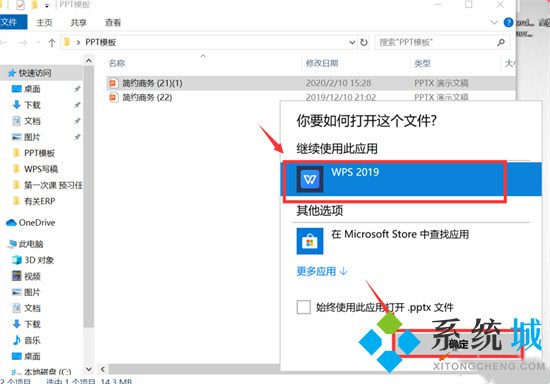This screenshot has height=384, width=550.
Task: Click the pin icon beside 桌面
Action: click(x=77, y=89)
